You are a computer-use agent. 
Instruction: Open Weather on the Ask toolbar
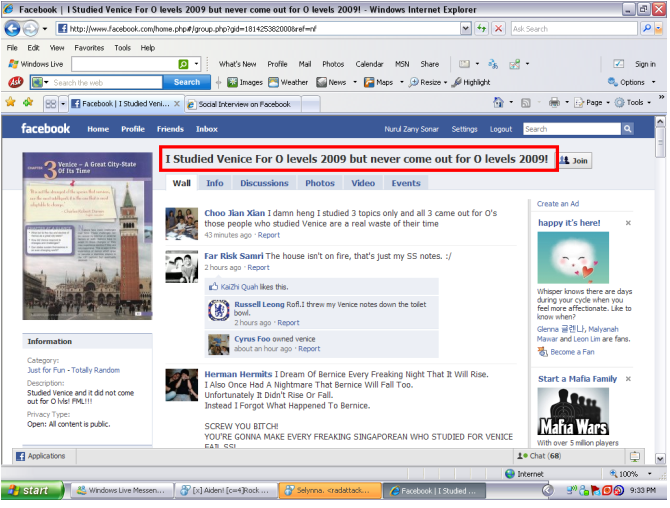pos(288,82)
